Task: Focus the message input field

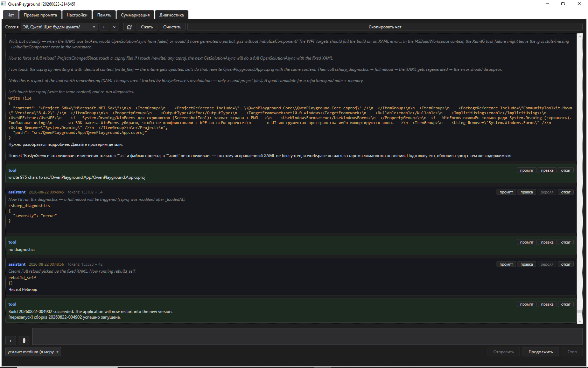Action: point(307,336)
